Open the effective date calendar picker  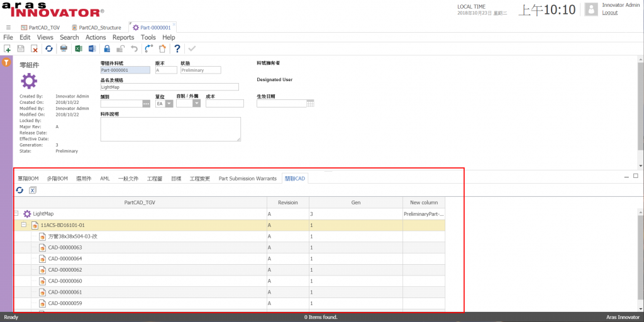click(x=311, y=104)
